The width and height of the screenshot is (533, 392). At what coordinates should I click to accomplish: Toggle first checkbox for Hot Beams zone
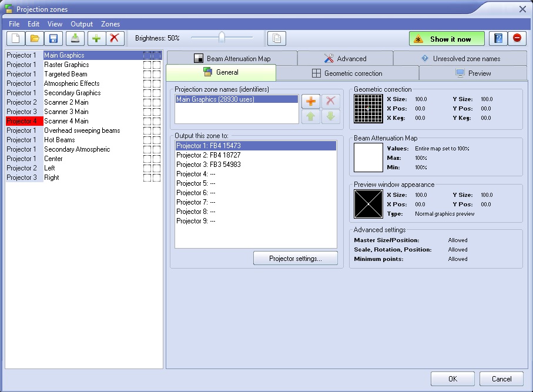tap(148, 140)
